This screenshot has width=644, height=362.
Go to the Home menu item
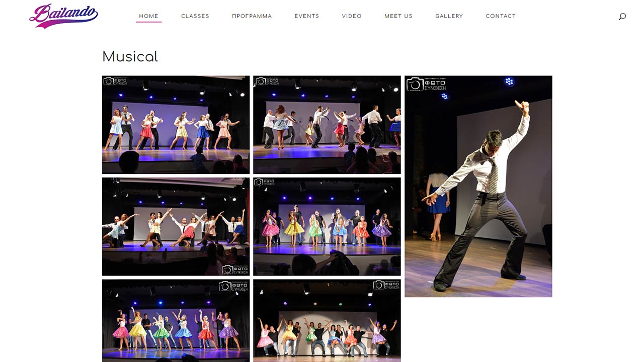coord(148,16)
